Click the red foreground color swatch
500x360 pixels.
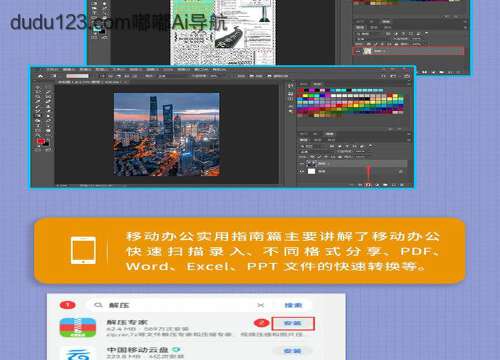tap(40, 141)
